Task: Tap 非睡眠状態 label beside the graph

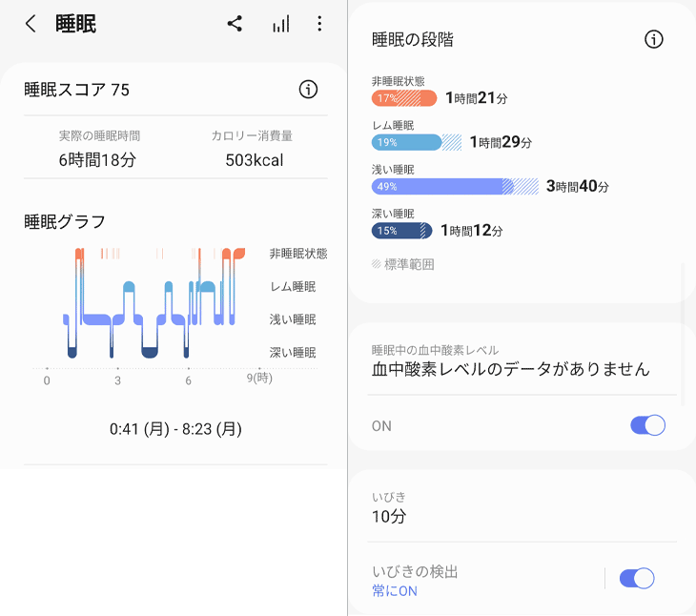Action: click(x=298, y=254)
